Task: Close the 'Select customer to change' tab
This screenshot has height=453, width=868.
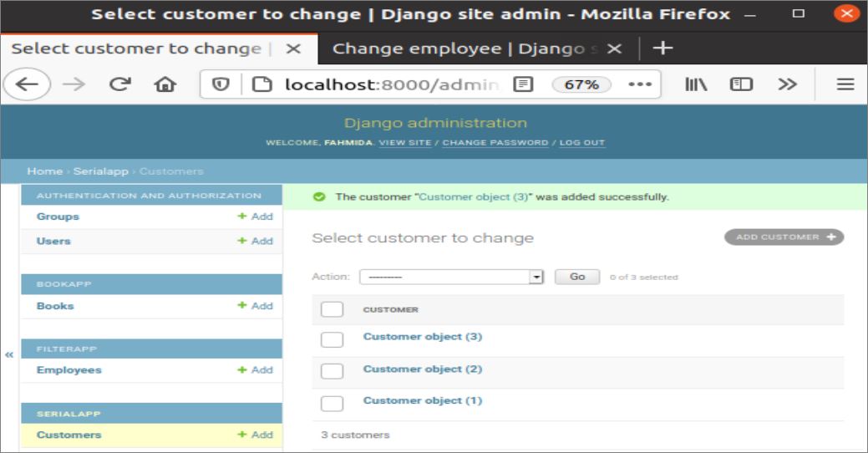Action: [293, 48]
